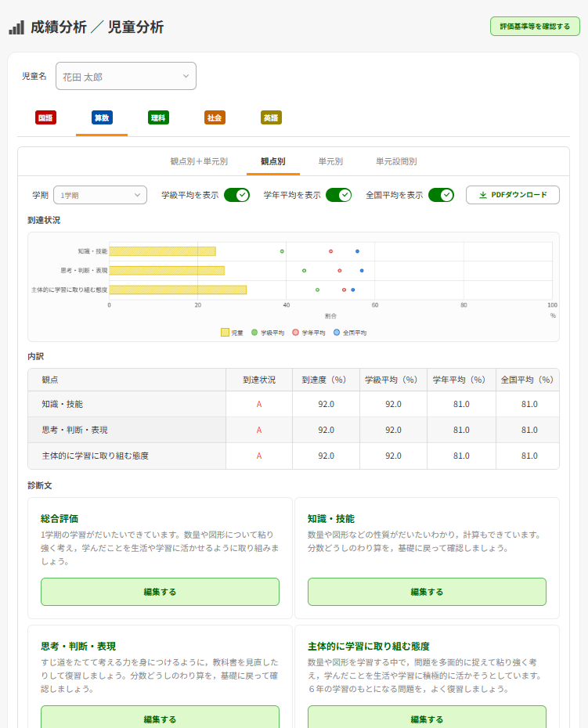Click 思考・判断・表現 row in 内訳 table
Viewport: 588px width, 728px height.
coord(294,430)
